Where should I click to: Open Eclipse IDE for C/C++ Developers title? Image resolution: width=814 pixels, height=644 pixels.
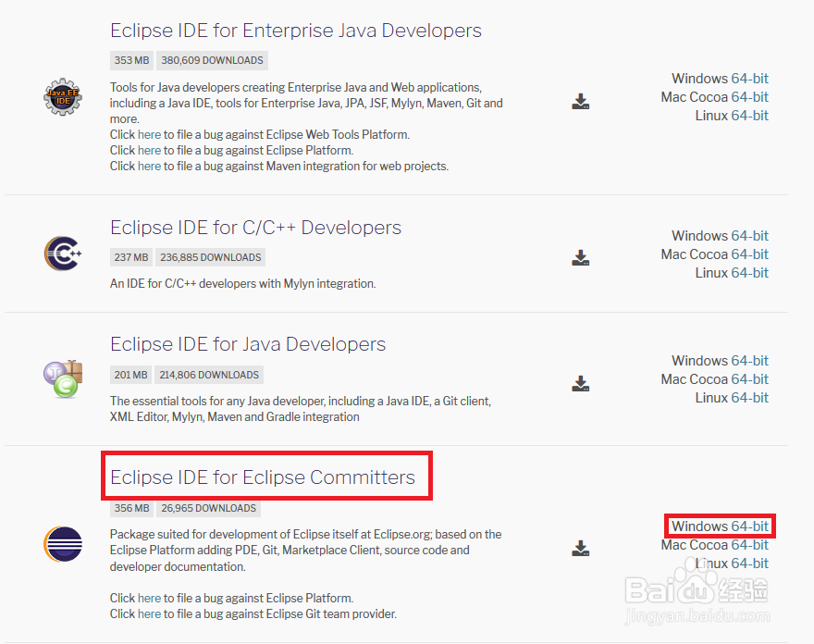point(255,228)
